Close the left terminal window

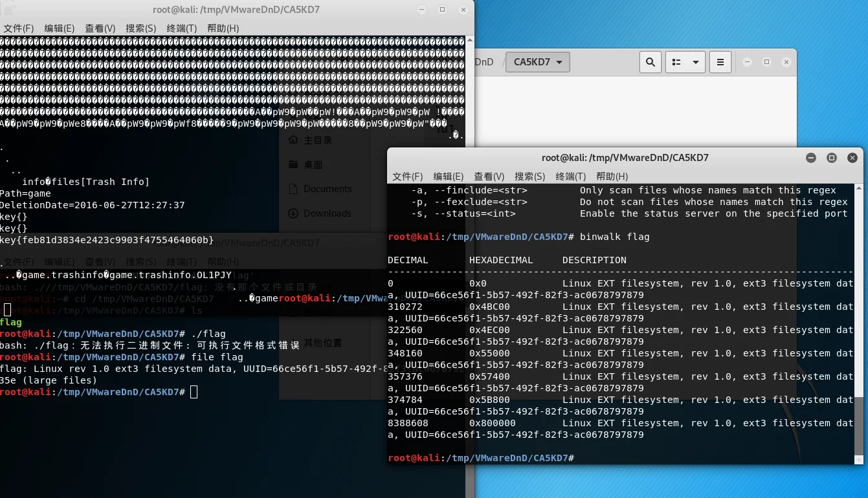(x=462, y=10)
